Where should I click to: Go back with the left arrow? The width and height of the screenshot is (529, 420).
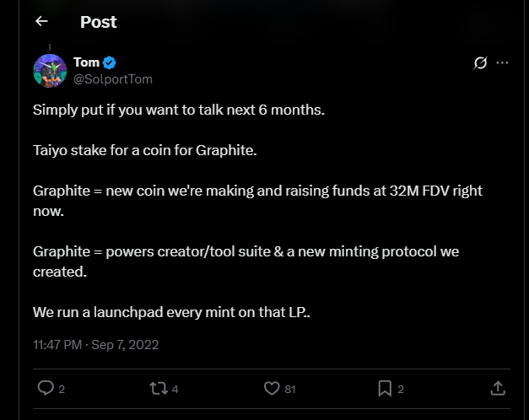[41, 22]
